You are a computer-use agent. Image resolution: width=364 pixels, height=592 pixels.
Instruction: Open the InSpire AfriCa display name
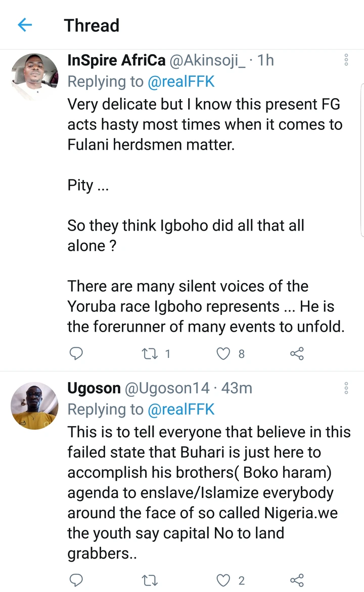(x=116, y=60)
